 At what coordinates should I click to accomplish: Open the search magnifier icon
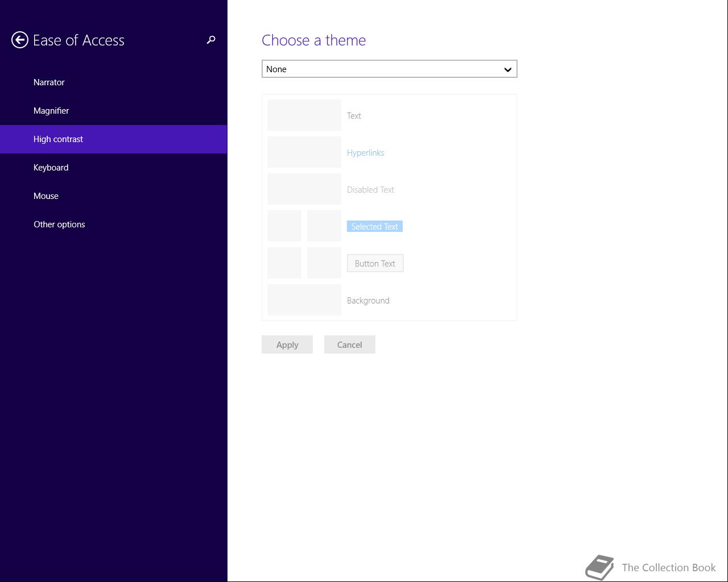[x=211, y=40]
